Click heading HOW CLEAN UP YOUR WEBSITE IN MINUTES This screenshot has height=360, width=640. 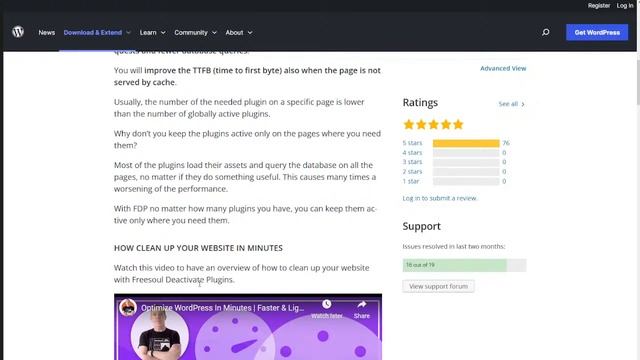click(198, 248)
